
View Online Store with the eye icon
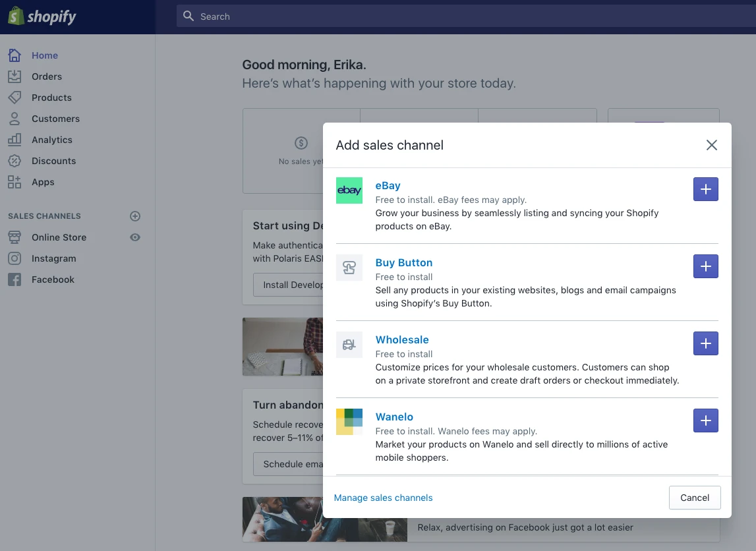[135, 237]
